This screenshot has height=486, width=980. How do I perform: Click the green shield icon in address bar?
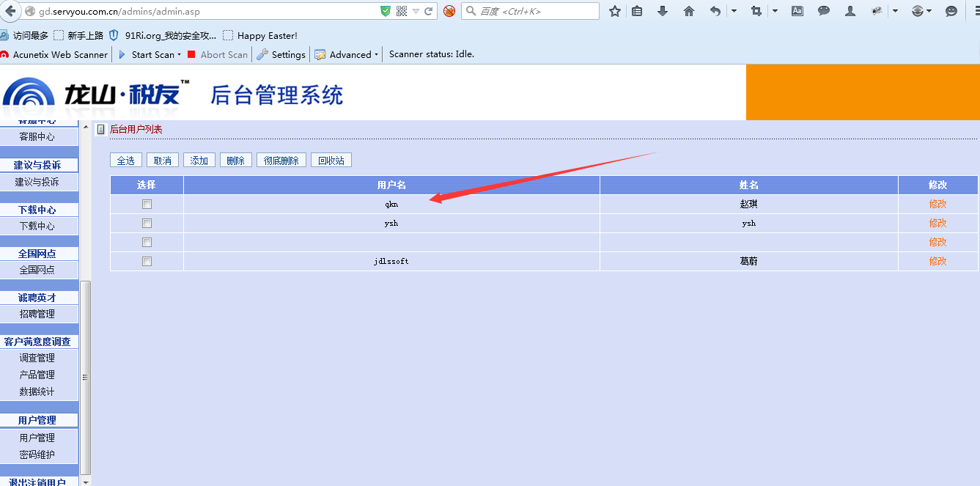click(386, 11)
